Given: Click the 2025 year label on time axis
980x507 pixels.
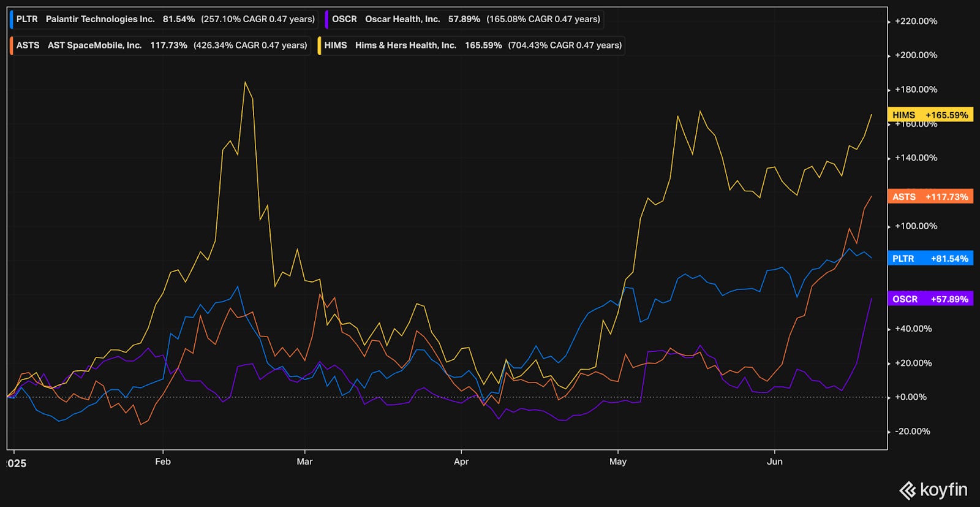Looking at the screenshot, I should (17, 463).
